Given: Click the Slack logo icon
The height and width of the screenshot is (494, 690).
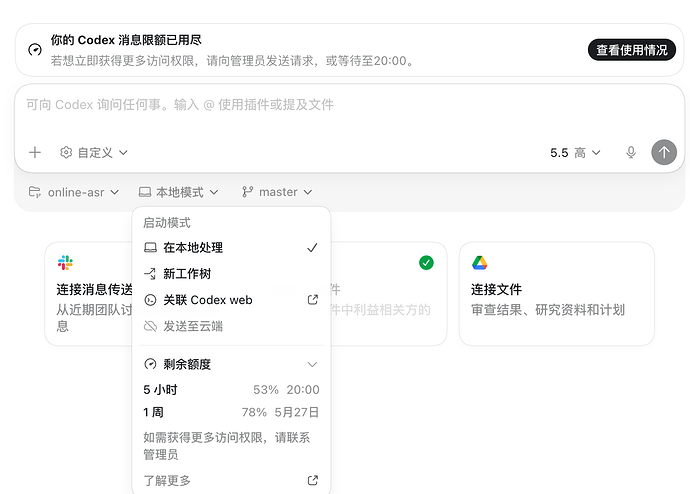Looking at the screenshot, I should (65, 263).
